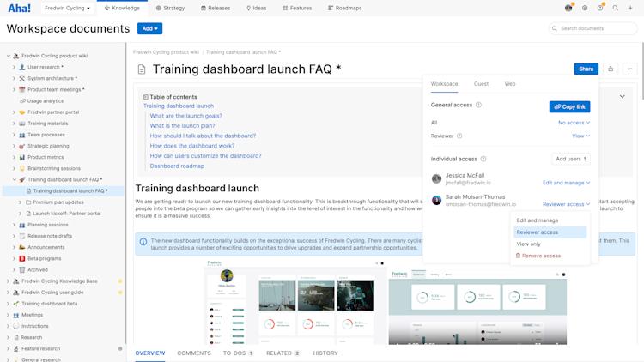This screenshot has height=362, width=644.
Task: Select the Training dashboard beta item
Action: point(49,304)
